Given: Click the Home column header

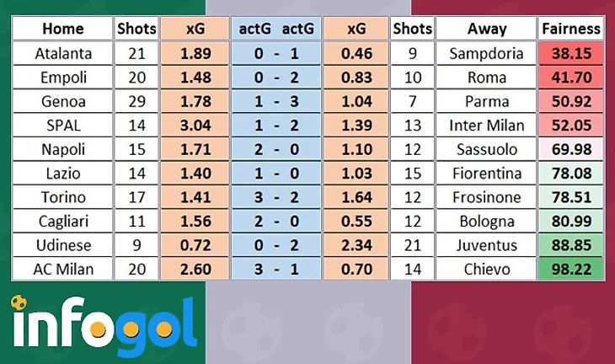Looking at the screenshot, I should tap(62, 29).
